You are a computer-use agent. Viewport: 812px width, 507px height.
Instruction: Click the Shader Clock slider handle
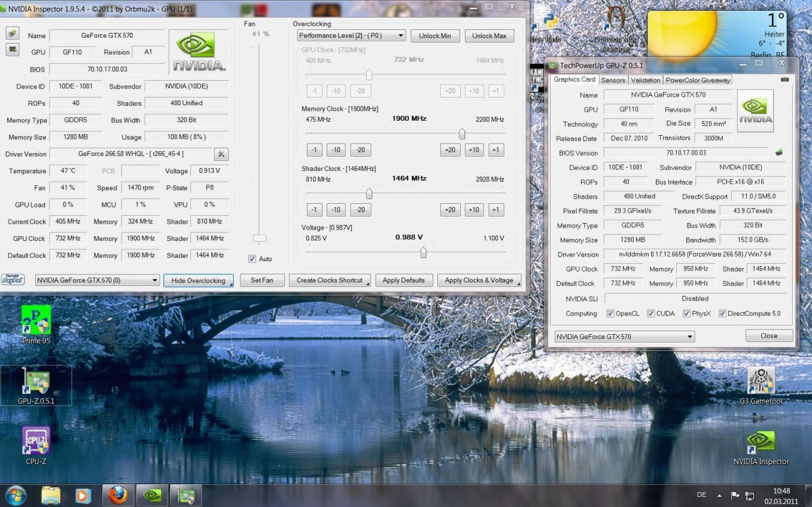[x=369, y=194]
